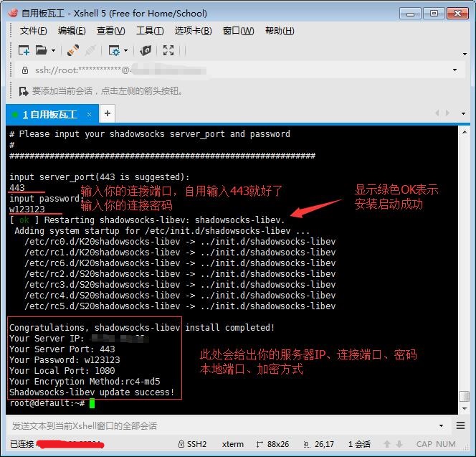The width and height of the screenshot is (476, 457).
Task: Click the status bar down arrow icon
Action: 399,444
